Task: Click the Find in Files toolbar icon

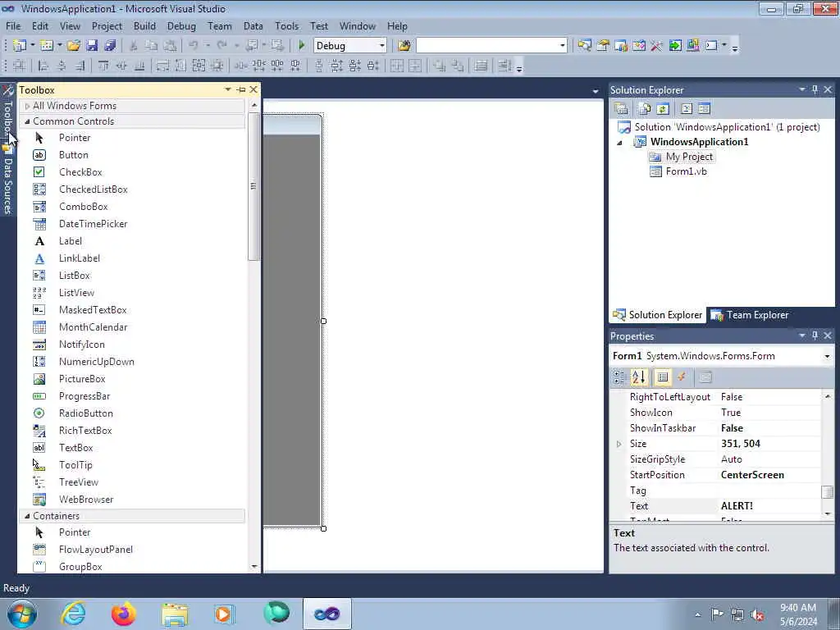Action: [404, 46]
